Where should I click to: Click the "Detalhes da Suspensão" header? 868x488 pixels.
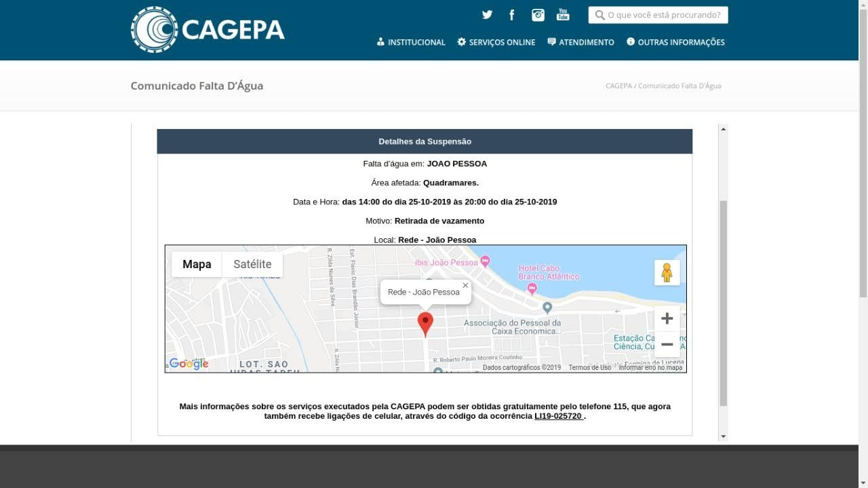pyautogui.click(x=425, y=141)
